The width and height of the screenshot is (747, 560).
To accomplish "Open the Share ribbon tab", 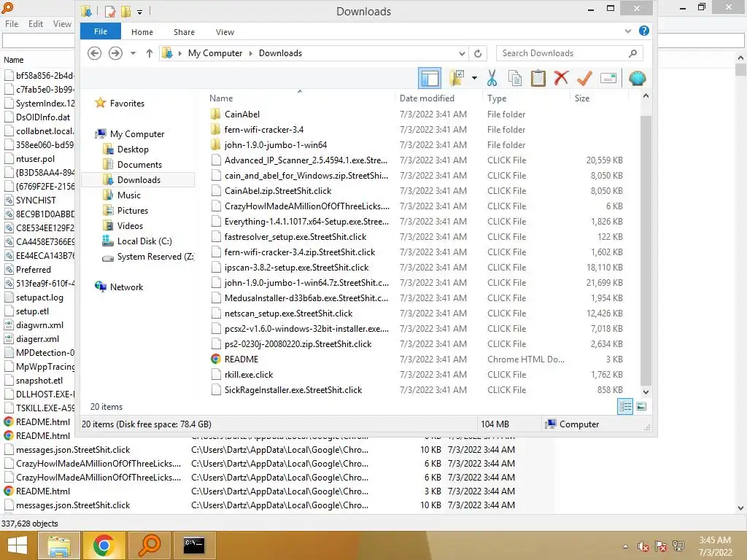I will pos(184,32).
